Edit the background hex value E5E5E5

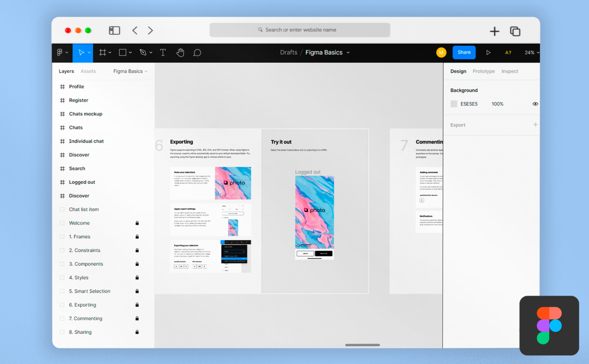(x=469, y=104)
